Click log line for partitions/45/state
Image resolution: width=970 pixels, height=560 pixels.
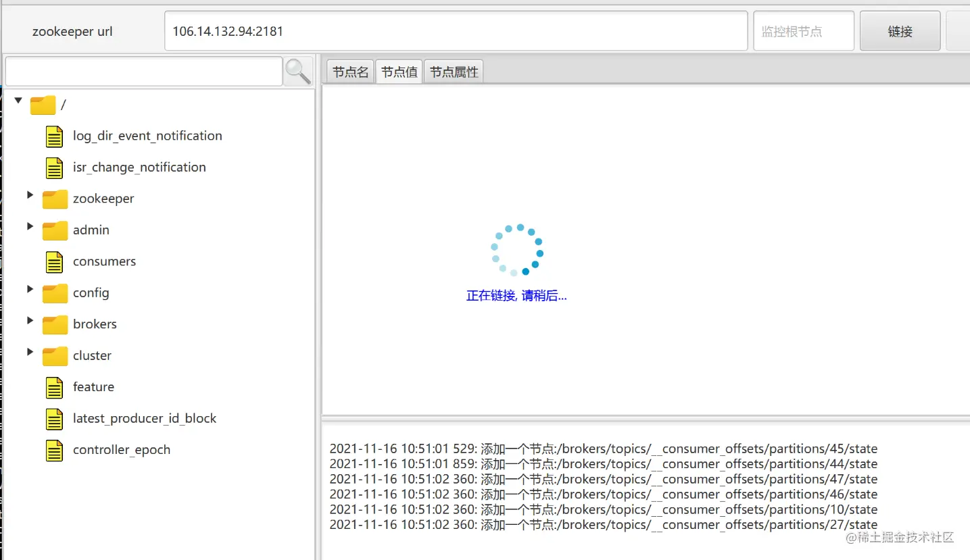pyautogui.click(x=604, y=449)
